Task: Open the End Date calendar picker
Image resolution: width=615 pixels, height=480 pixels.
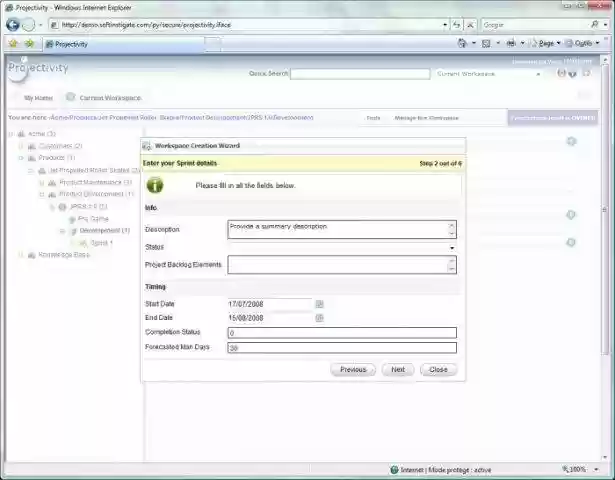Action: (x=319, y=318)
